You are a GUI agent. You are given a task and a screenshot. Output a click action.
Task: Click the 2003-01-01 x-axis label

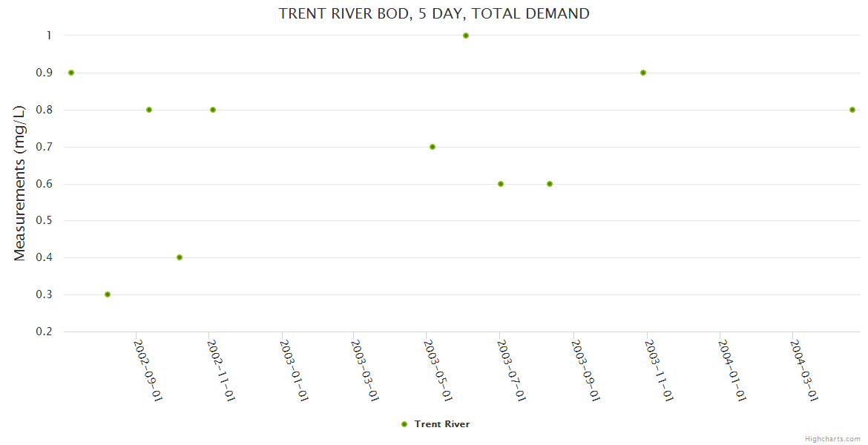294,370
